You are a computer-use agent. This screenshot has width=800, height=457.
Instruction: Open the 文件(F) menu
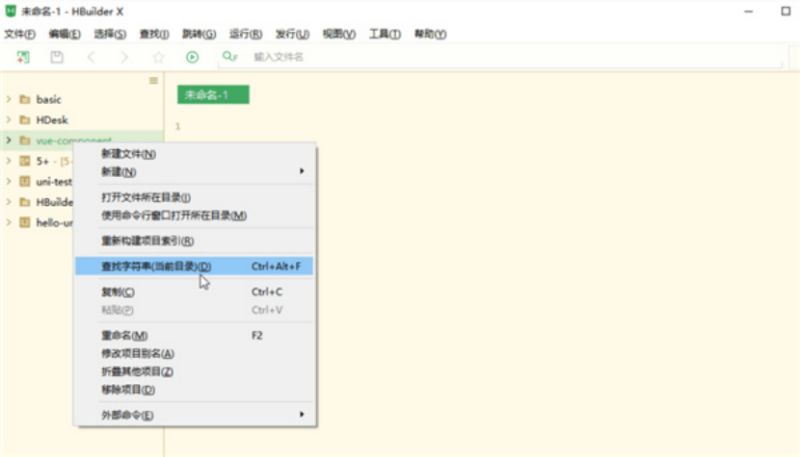tap(20, 34)
